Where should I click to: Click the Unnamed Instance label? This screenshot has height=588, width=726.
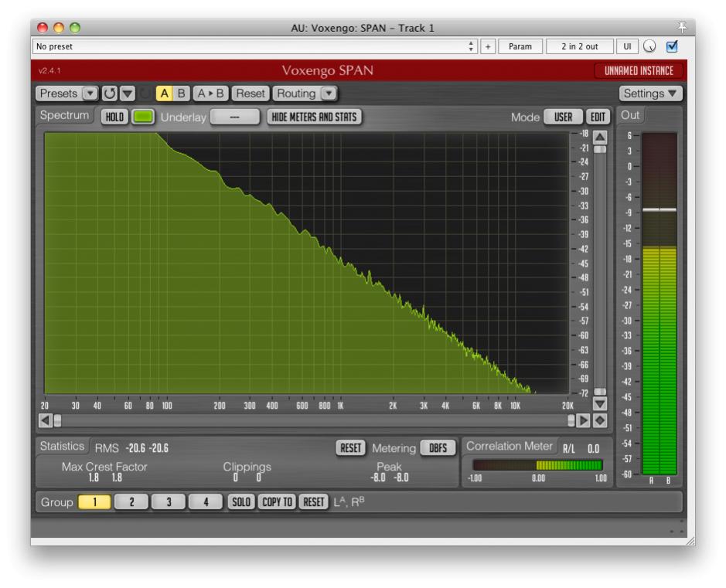[x=639, y=71]
